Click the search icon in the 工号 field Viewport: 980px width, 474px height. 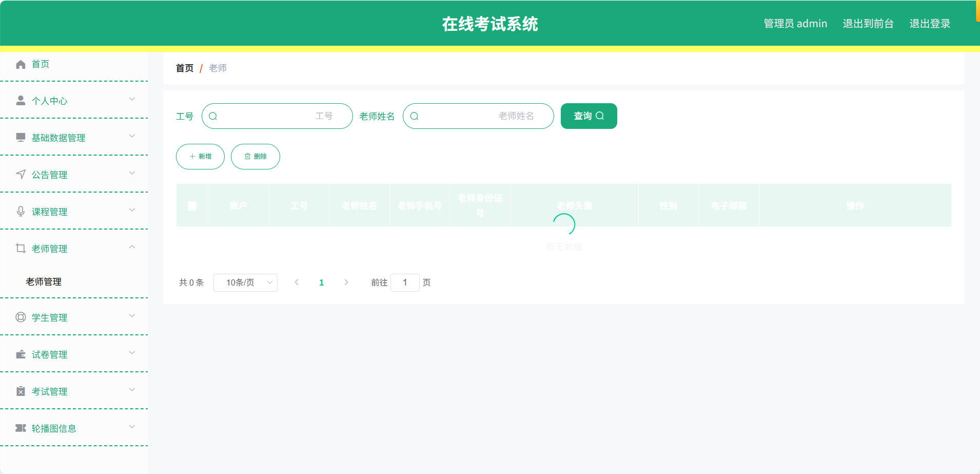213,116
